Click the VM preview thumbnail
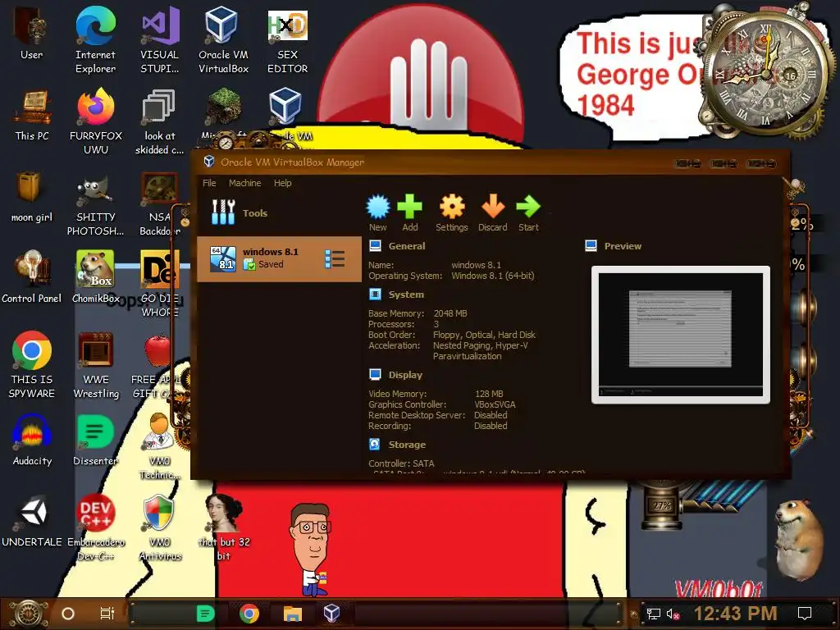 680,335
